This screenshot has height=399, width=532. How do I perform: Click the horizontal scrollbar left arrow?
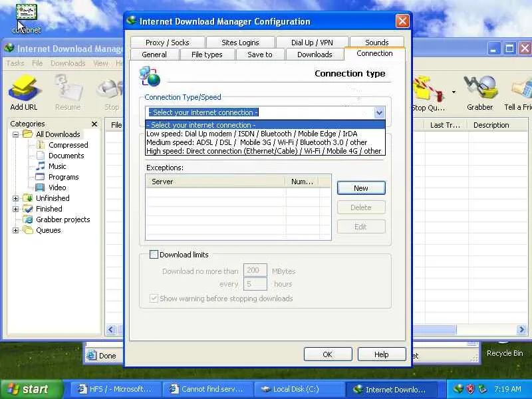coord(111,329)
